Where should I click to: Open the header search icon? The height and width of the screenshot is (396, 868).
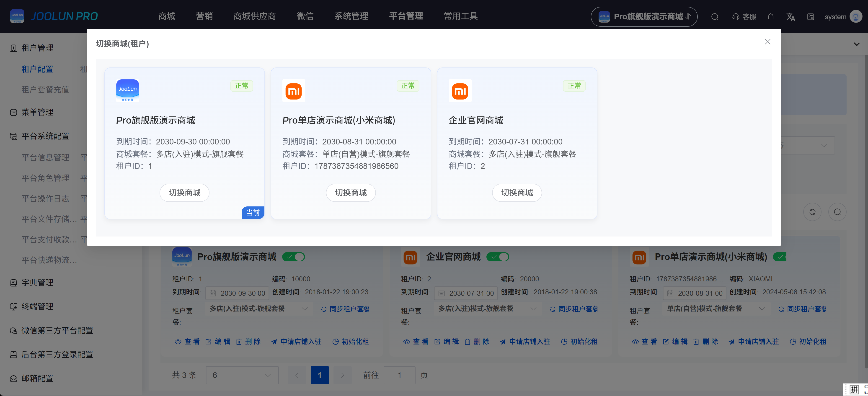(x=715, y=17)
